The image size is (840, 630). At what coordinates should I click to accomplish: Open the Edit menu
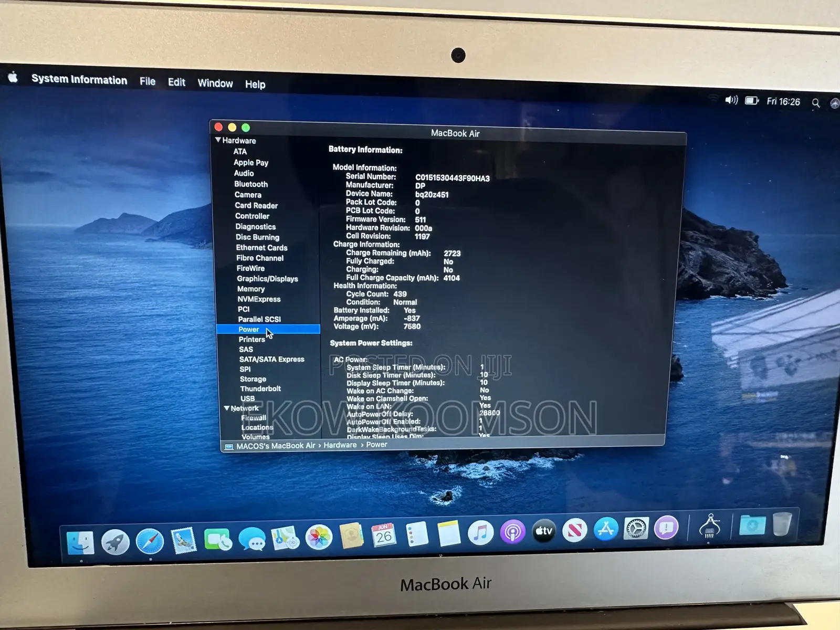click(x=176, y=82)
